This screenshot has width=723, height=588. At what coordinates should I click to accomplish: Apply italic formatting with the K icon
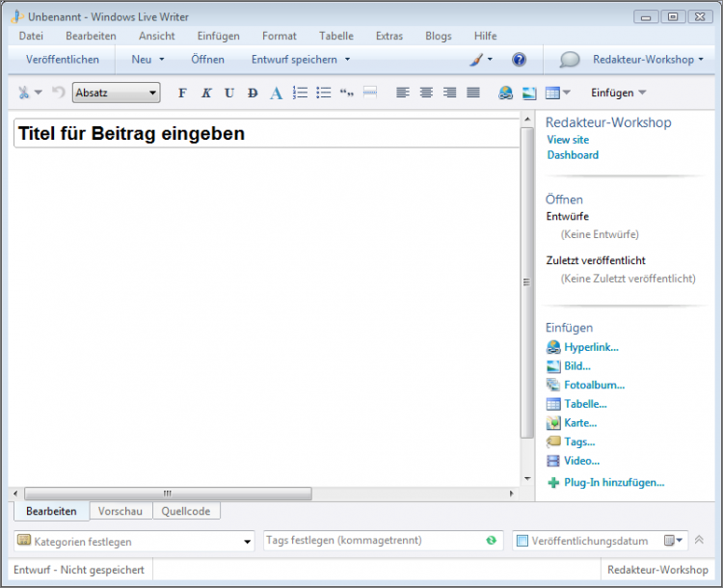click(205, 93)
